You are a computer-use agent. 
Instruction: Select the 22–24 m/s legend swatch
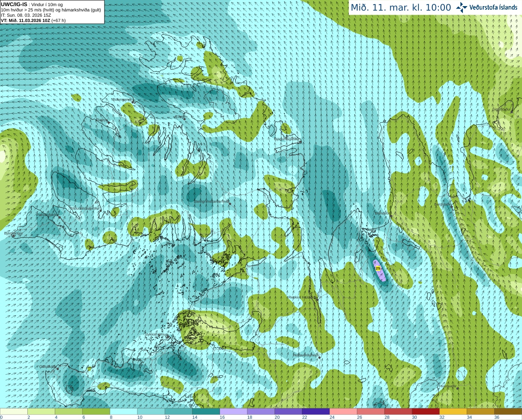tap(316, 411)
